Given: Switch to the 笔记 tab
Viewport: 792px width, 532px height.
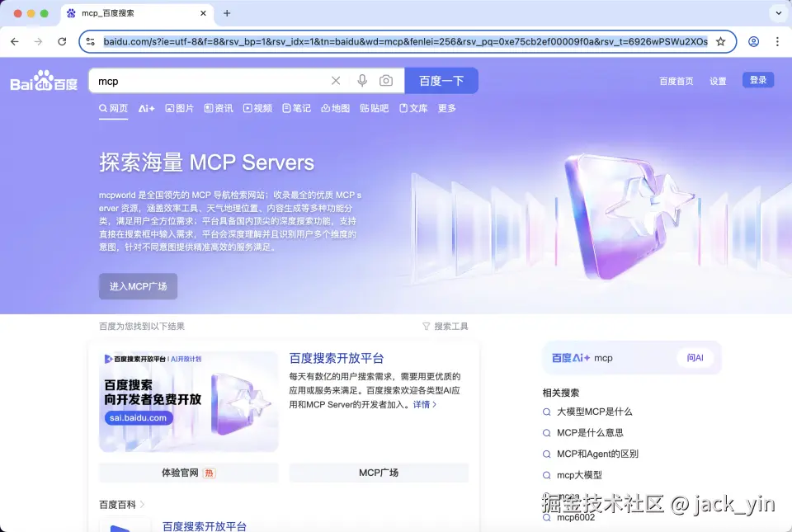Looking at the screenshot, I should coord(296,108).
